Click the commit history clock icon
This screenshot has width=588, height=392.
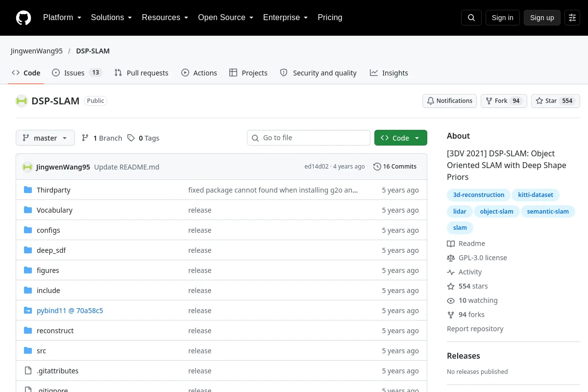377,167
